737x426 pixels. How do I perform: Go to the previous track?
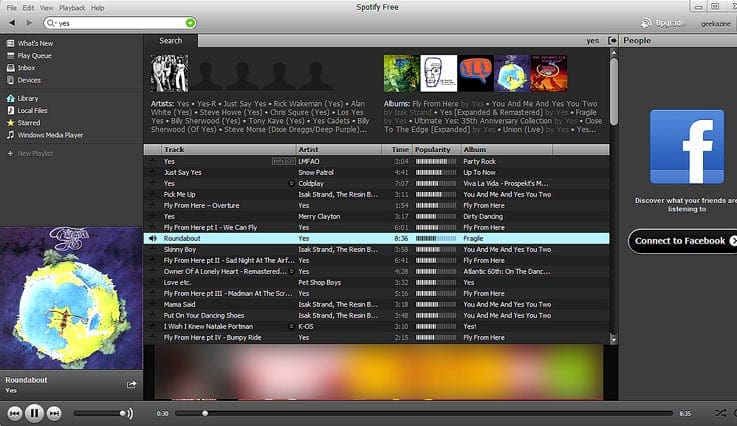tap(15, 413)
